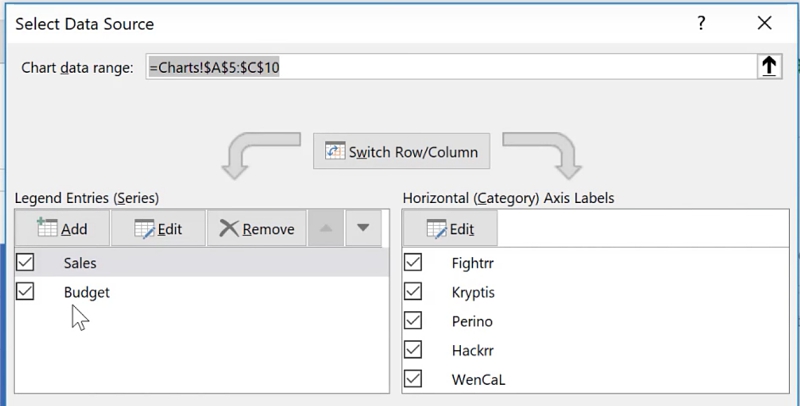Close the Select Data Source dialog
The height and width of the screenshot is (406, 800).
pyautogui.click(x=765, y=22)
